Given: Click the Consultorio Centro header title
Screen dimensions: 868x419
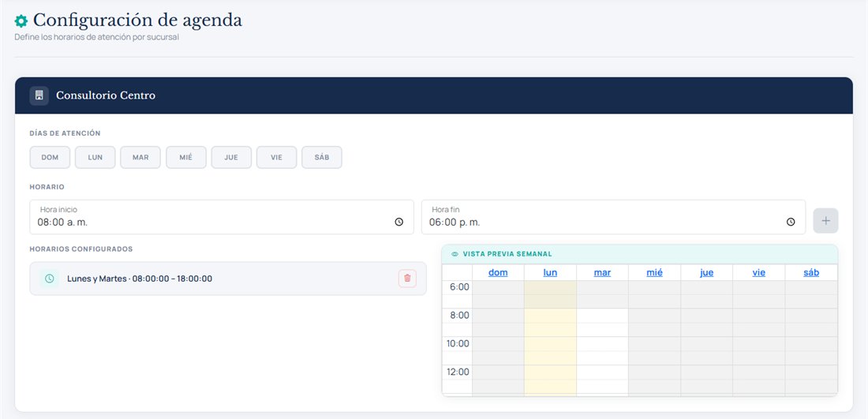Looking at the screenshot, I should point(106,95).
